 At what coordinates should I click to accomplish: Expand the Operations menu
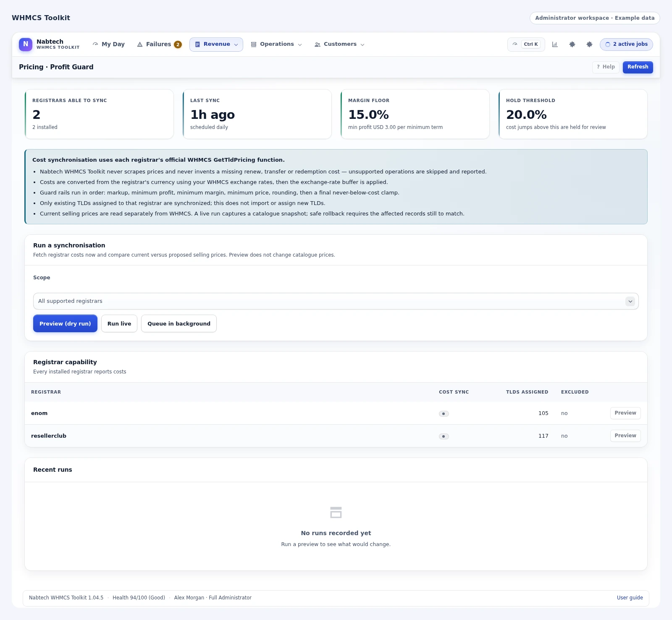click(276, 44)
